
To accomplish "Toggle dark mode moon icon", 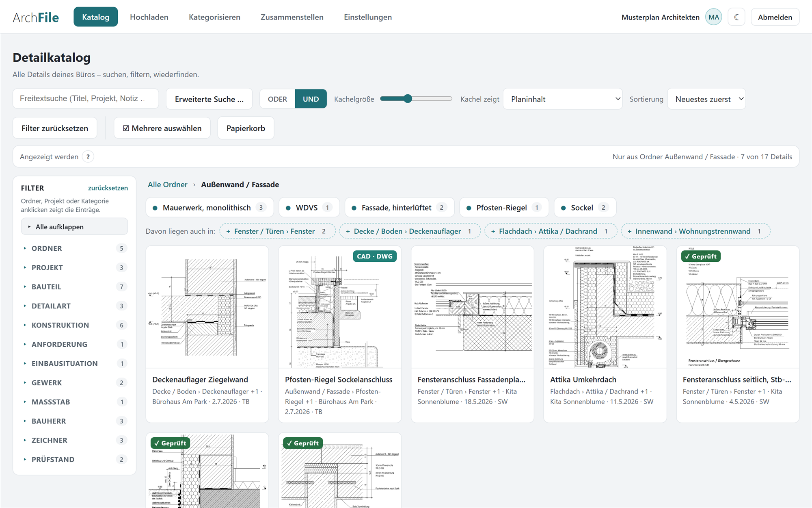I will [x=736, y=17].
